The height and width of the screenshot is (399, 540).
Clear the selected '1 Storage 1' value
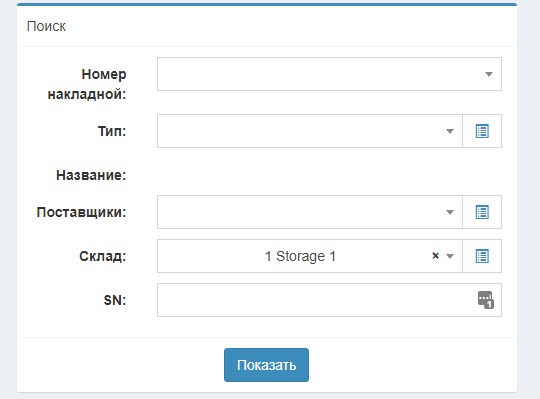tap(435, 256)
